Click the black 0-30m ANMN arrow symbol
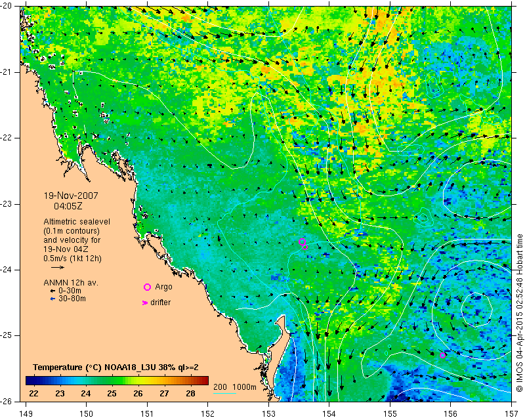525x420 pixels. [x=52, y=291]
